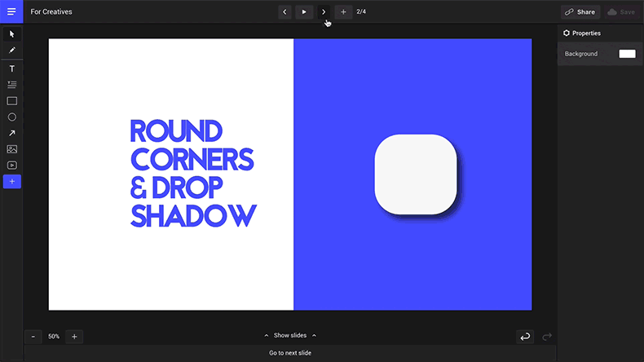
Task: Click the Share button
Action: coord(580,12)
